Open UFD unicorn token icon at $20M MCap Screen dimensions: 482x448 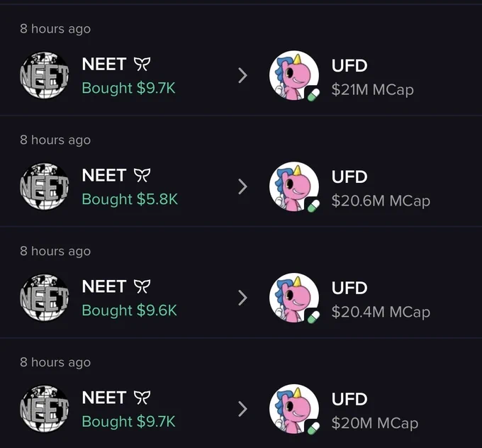click(294, 409)
